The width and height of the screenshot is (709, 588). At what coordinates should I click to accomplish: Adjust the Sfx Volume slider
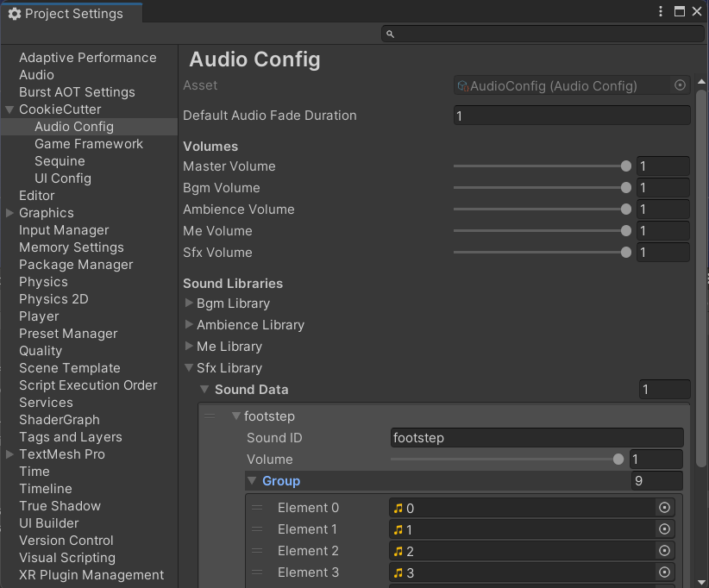pyautogui.click(x=543, y=253)
